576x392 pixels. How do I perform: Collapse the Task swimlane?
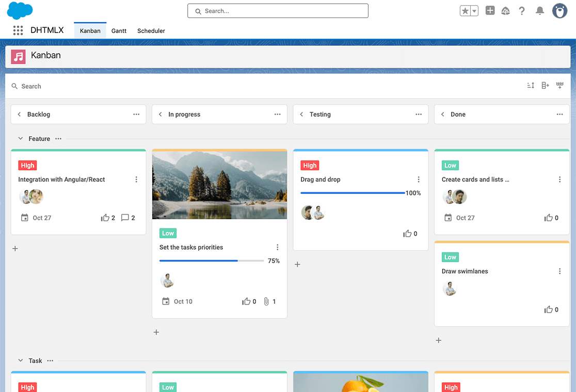pos(21,361)
